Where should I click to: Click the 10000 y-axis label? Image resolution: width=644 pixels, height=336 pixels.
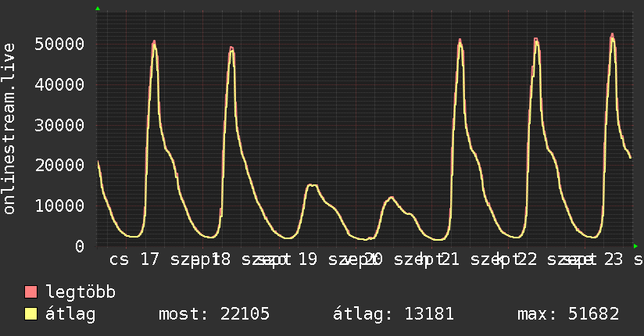[x=59, y=206]
